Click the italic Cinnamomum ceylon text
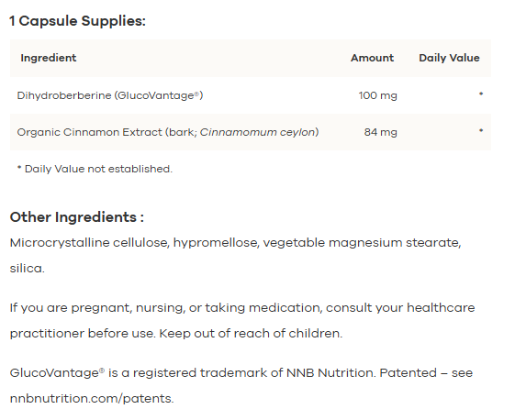The image size is (515, 420). pyautogui.click(x=258, y=132)
